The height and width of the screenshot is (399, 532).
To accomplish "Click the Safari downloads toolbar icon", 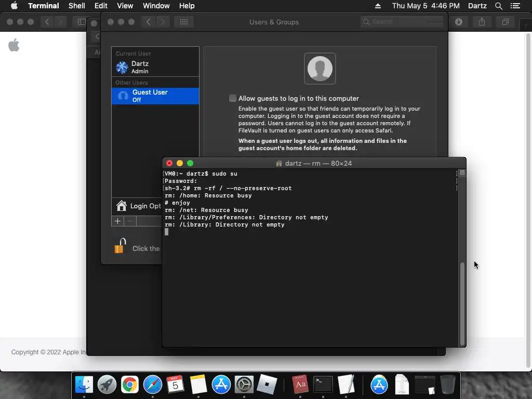I will tap(459, 22).
